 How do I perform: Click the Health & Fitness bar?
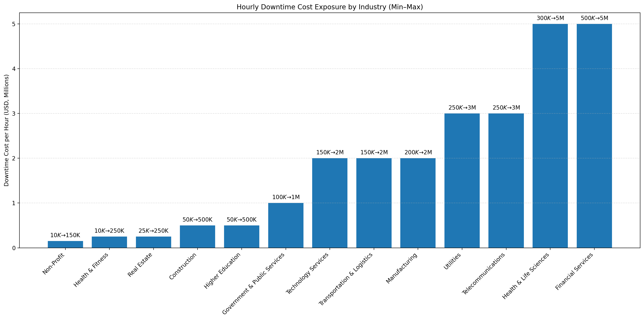coord(109,242)
